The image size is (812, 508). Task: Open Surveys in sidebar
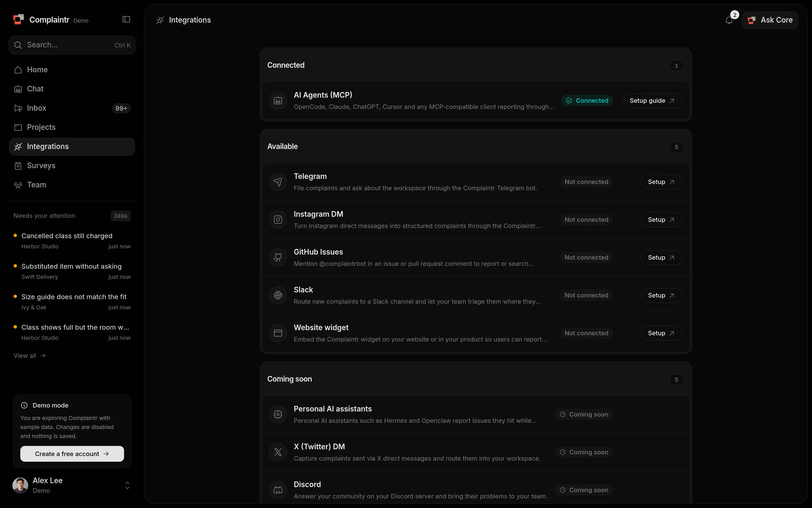pos(72,166)
